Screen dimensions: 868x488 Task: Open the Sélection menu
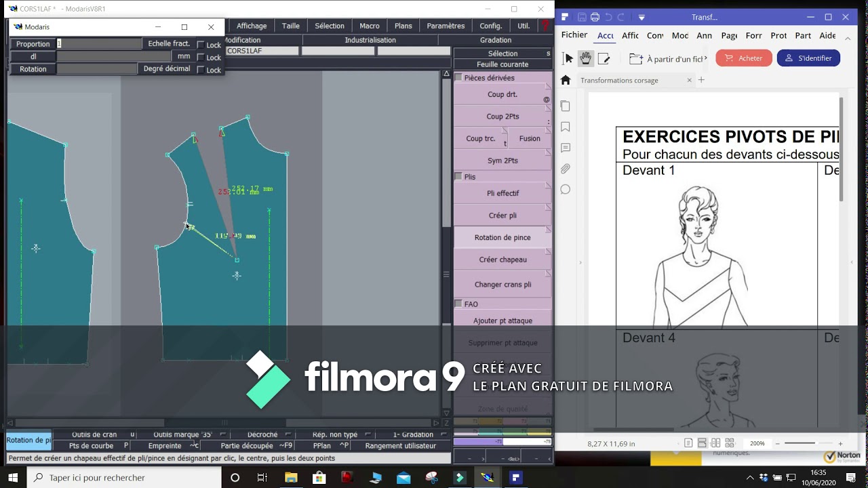click(x=330, y=26)
